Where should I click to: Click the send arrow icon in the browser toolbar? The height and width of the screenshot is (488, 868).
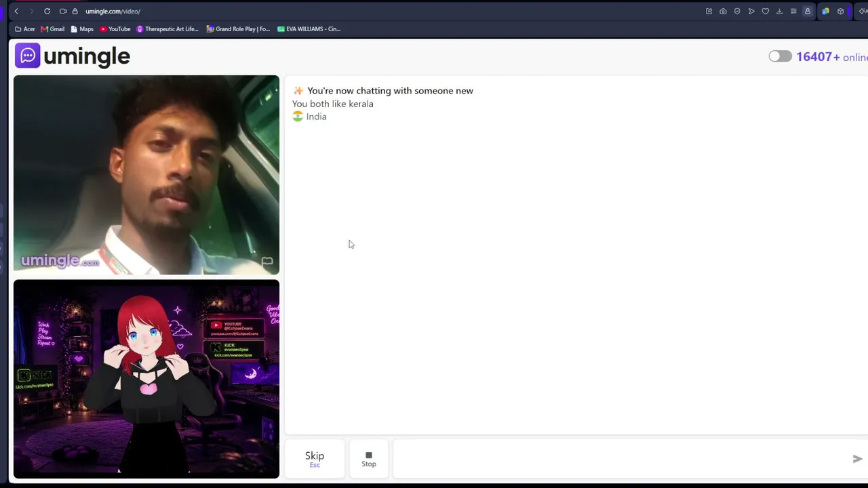751,11
